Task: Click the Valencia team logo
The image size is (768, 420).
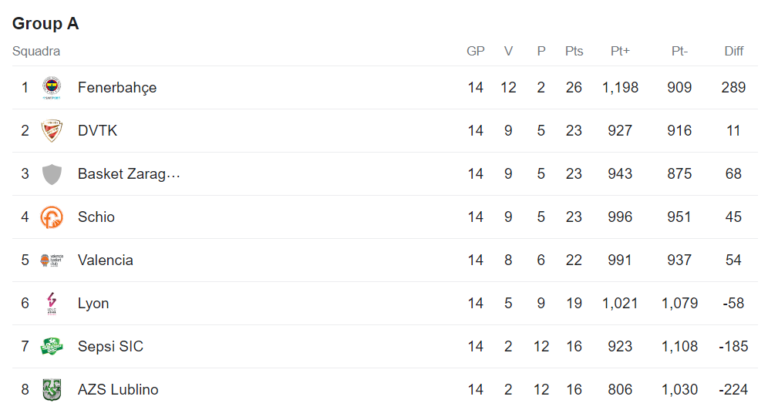Action: click(52, 260)
